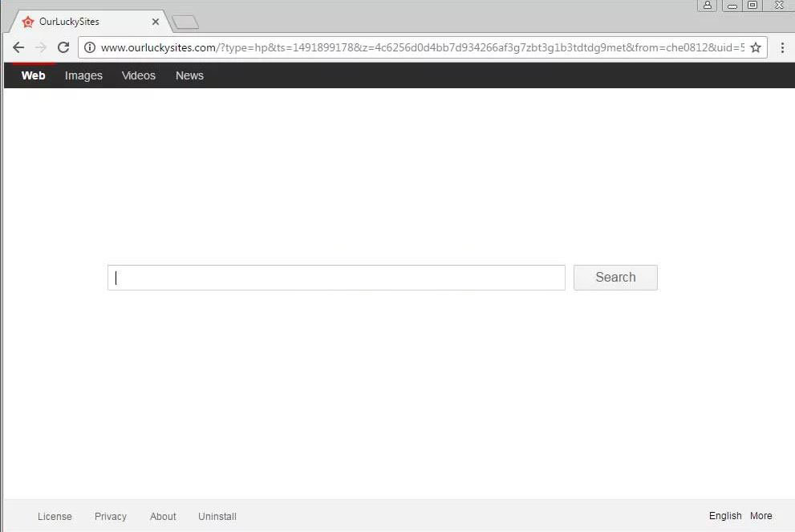Click the OurLuckySites star favicon
The height and width of the screenshot is (532, 795).
[28, 22]
